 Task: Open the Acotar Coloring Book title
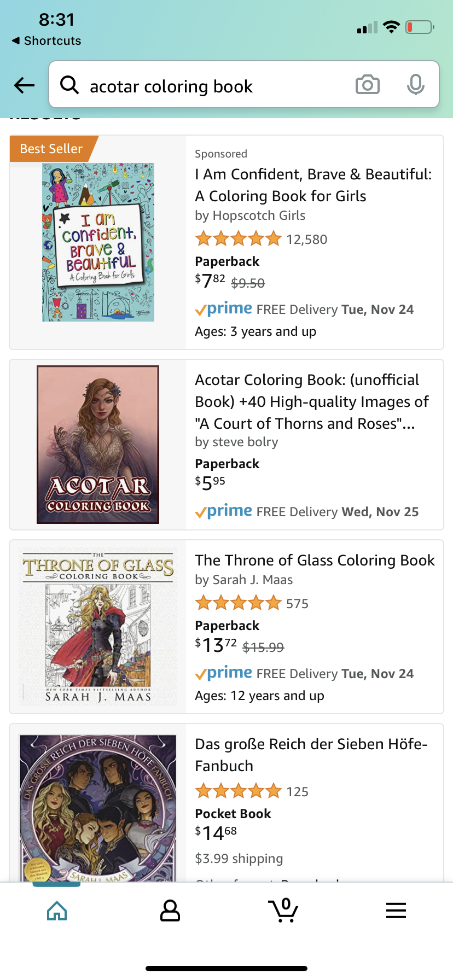click(x=312, y=401)
